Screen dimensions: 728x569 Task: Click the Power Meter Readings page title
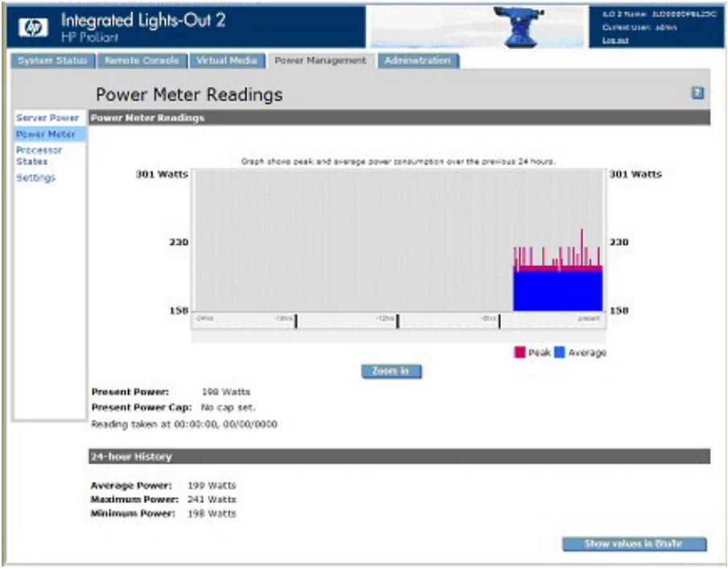pyautogui.click(x=189, y=94)
